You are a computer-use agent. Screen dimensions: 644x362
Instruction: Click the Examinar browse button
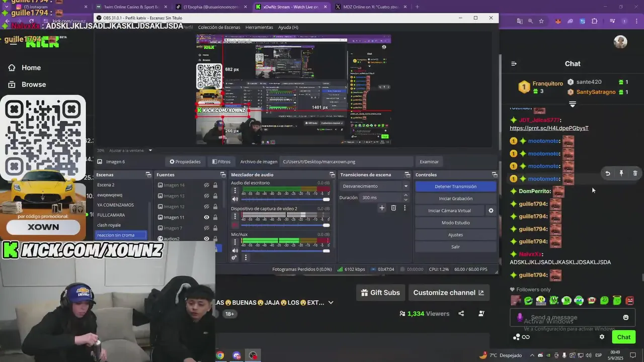coord(429,161)
